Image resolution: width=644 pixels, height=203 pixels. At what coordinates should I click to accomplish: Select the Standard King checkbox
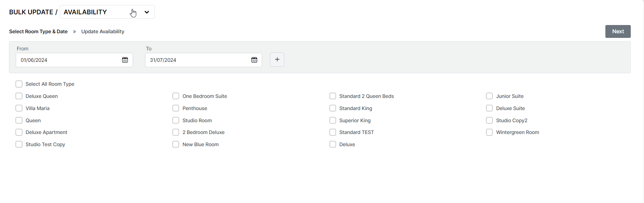point(333,108)
